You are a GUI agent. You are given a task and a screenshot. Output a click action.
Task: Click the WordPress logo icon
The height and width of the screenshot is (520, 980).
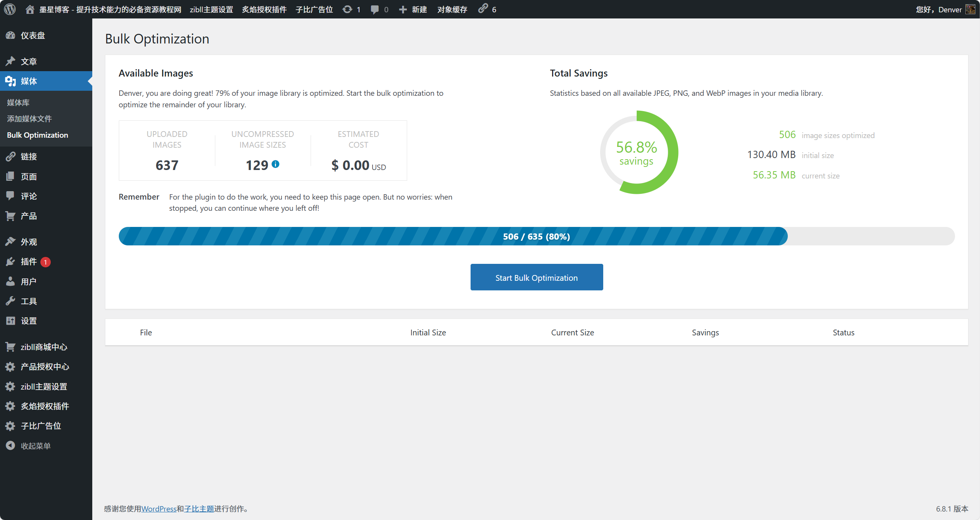click(x=10, y=9)
